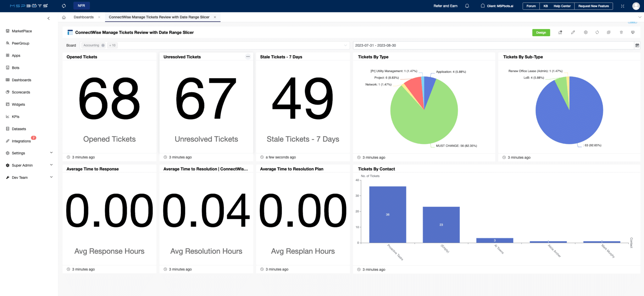The image size is (644, 296).
Task: Click the sync icon in top bar
Action: click(64, 6)
